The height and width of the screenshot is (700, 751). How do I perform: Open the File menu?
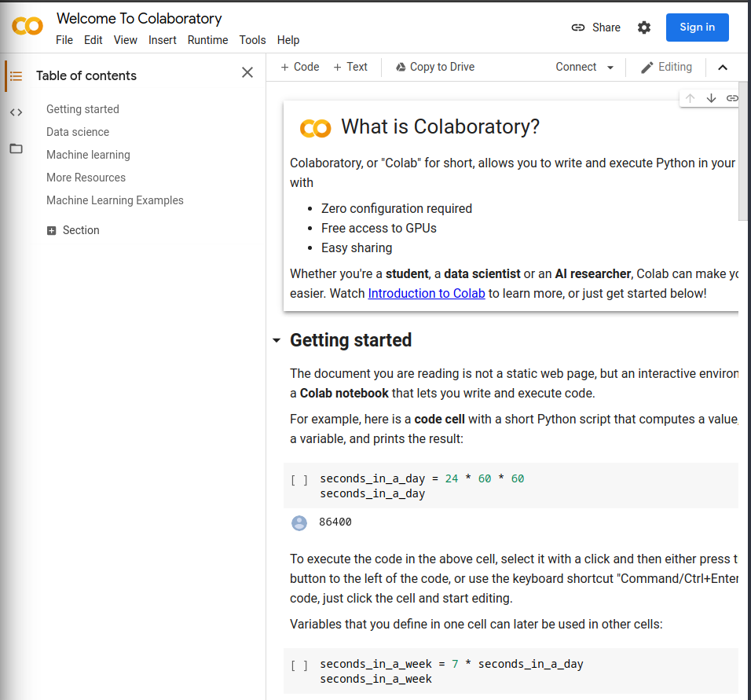(64, 40)
